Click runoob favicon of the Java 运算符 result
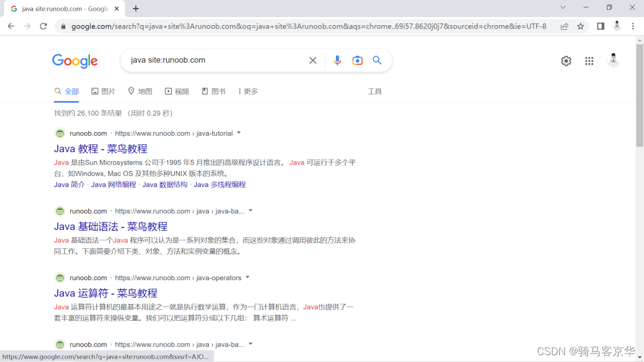The image size is (644, 362). point(60,278)
